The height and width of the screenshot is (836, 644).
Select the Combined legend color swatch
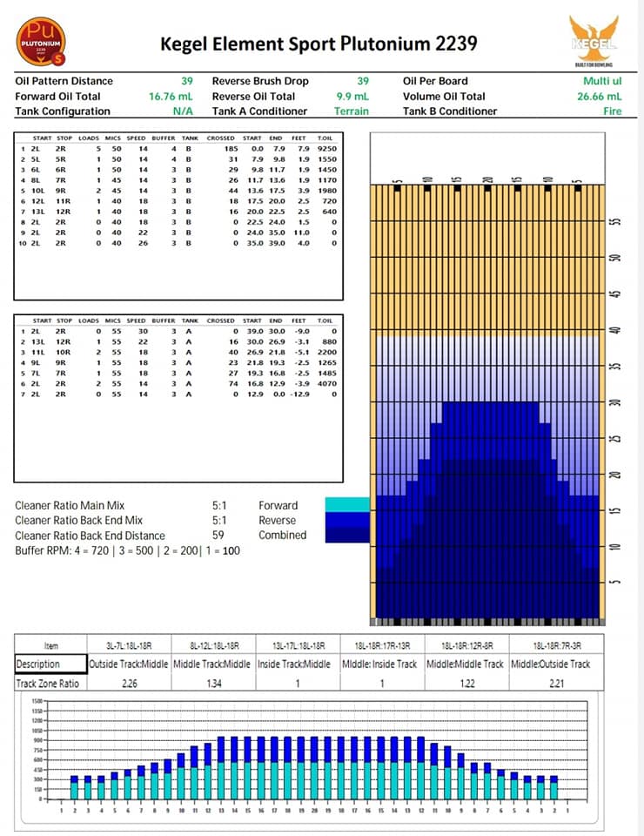(347, 536)
